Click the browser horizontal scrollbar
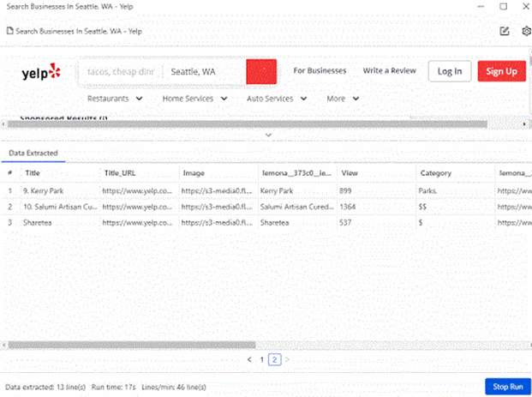532x397 pixels. click(247, 124)
